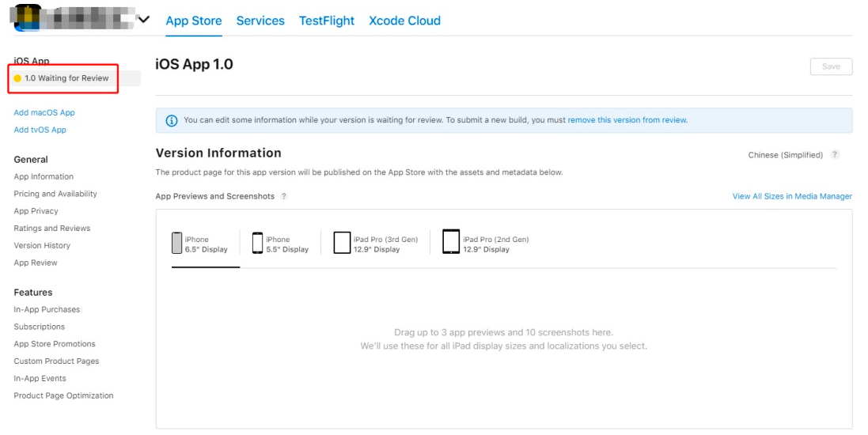Open App Store Promotions

(55, 344)
